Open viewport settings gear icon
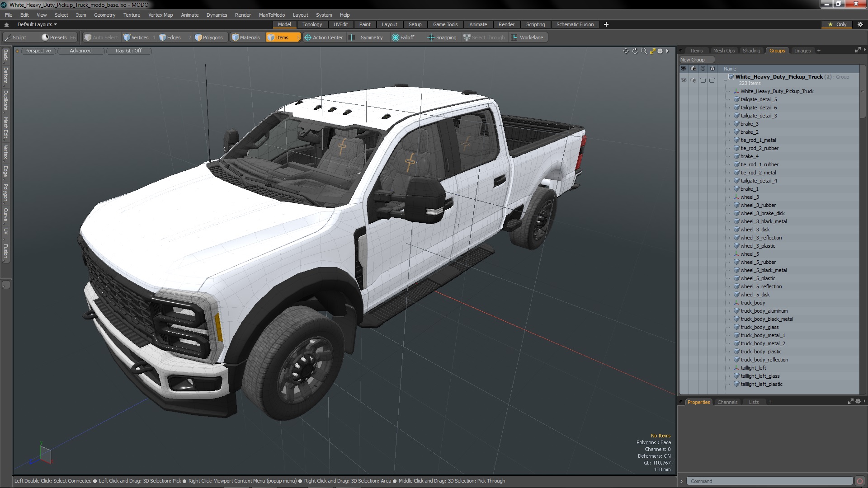868x488 pixels. pos(660,51)
